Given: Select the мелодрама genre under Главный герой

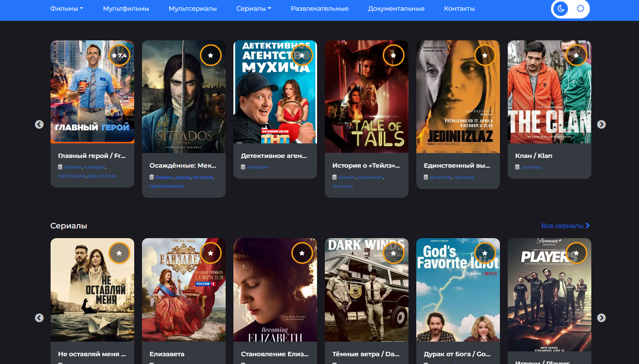Looking at the screenshot, I should tap(72, 175).
